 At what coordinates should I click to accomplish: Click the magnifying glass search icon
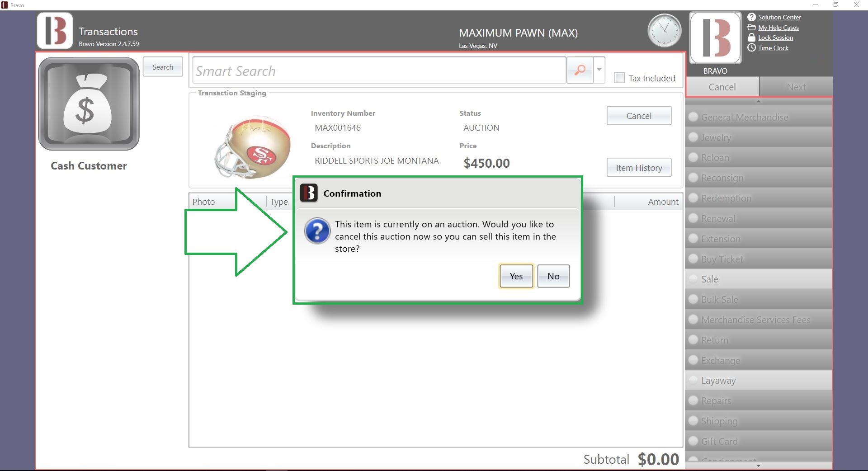coord(580,70)
